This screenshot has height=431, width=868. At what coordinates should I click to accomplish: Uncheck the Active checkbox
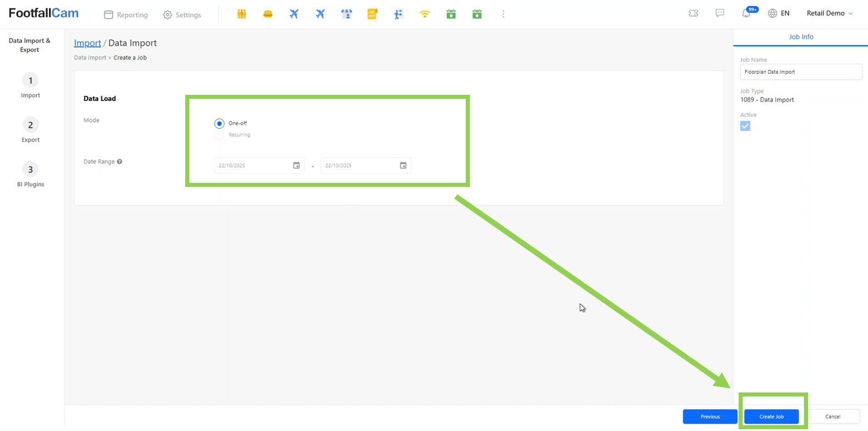[745, 126]
